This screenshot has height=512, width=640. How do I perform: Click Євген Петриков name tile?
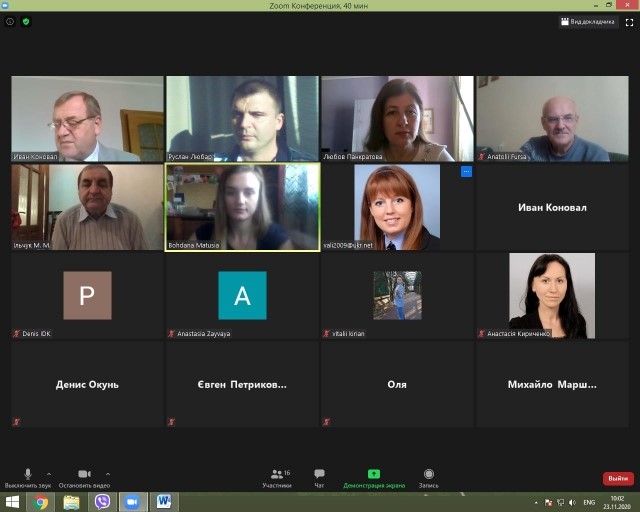(242, 384)
